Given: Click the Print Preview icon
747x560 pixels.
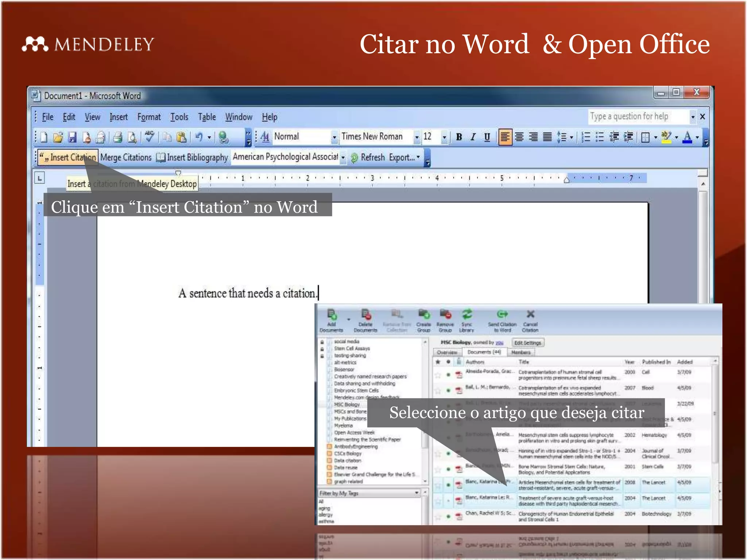Looking at the screenshot, I should (x=132, y=137).
